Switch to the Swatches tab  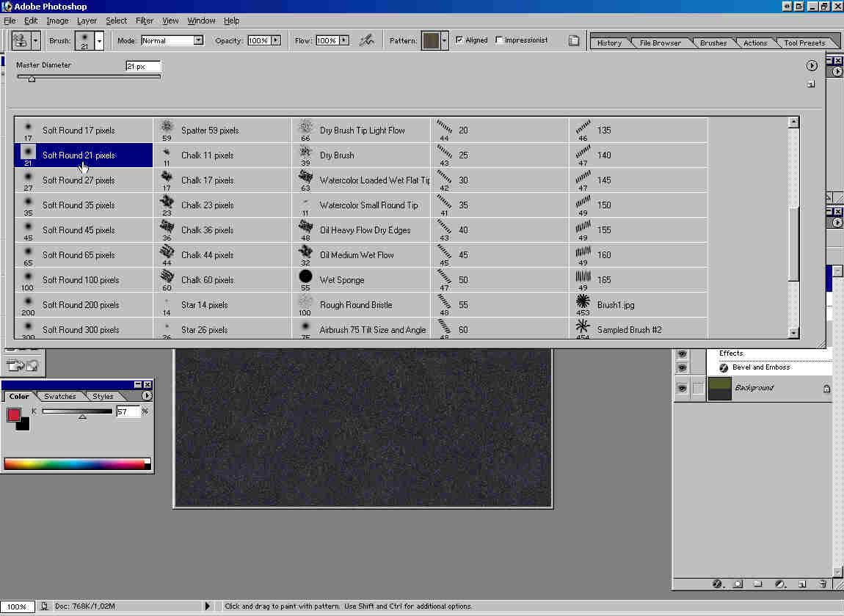(x=59, y=396)
